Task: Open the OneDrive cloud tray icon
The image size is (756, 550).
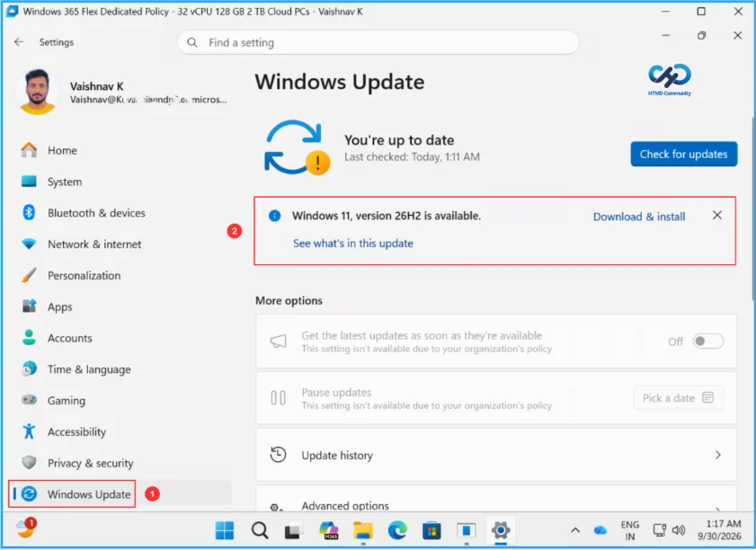Action: tap(600, 531)
